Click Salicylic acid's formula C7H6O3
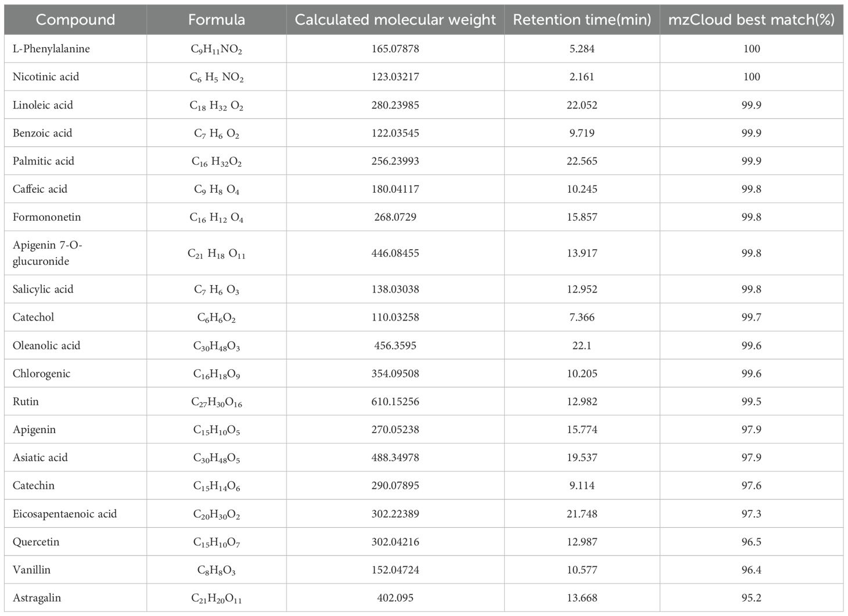 click(x=216, y=289)
